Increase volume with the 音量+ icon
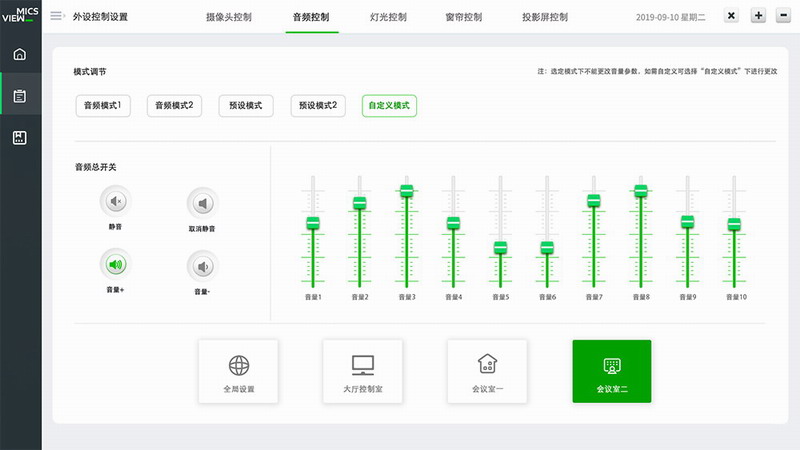 [115, 265]
